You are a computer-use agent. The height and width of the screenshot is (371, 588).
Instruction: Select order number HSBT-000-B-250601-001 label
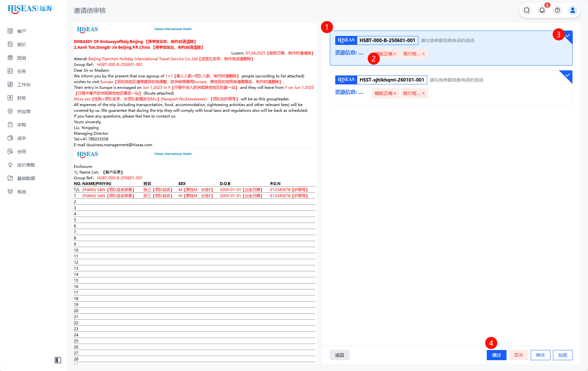click(387, 40)
